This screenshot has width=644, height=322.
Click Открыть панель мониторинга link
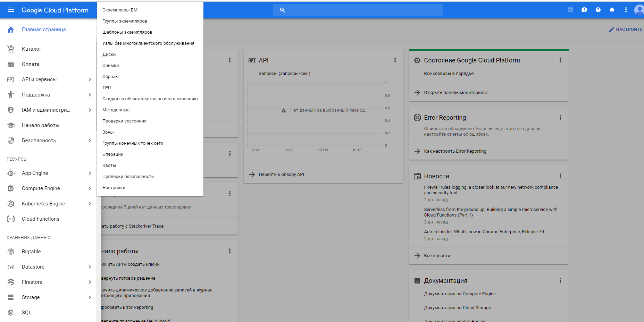click(455, 93)
